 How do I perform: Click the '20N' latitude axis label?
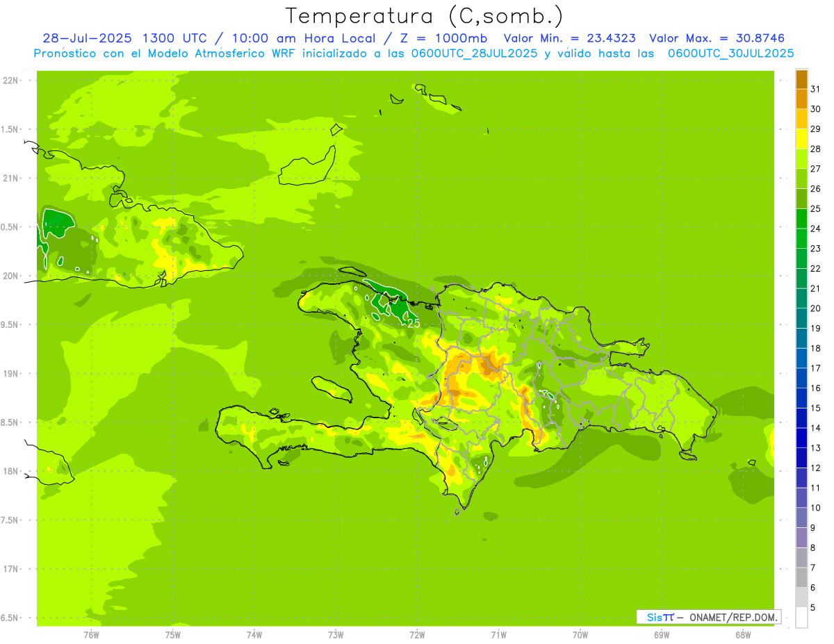tap(10, 276)
